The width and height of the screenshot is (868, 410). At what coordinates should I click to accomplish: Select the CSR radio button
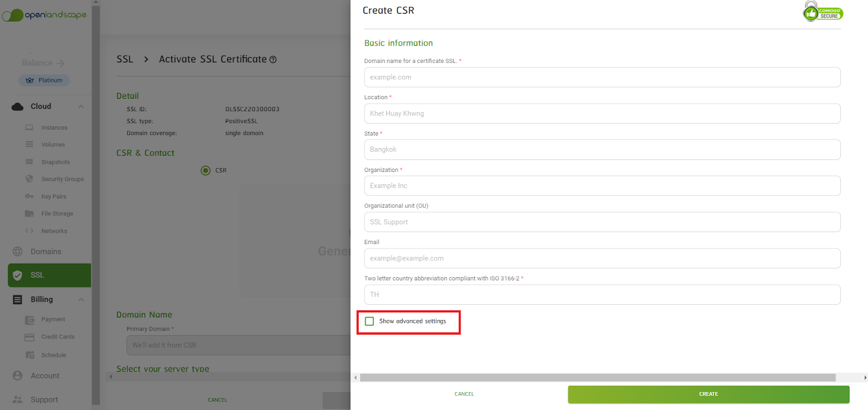(206, 170)
